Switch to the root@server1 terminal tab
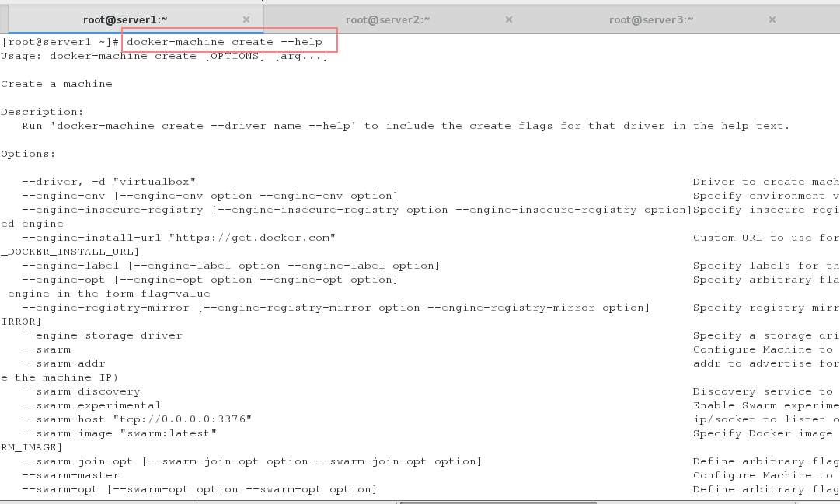 (125, 20)
